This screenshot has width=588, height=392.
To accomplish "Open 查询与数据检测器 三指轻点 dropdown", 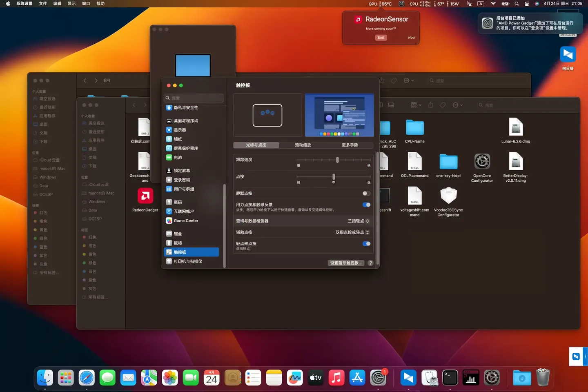I will (x=358, y=221).
